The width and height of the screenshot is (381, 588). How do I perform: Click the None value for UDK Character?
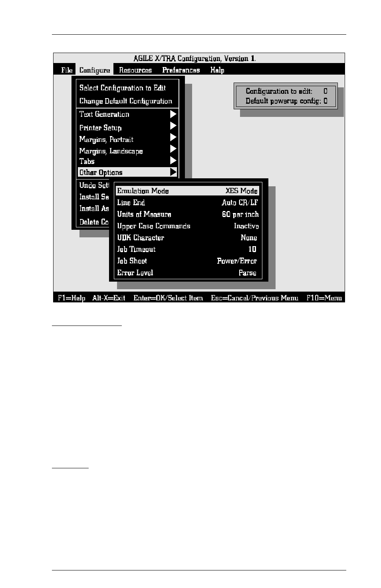249,238
